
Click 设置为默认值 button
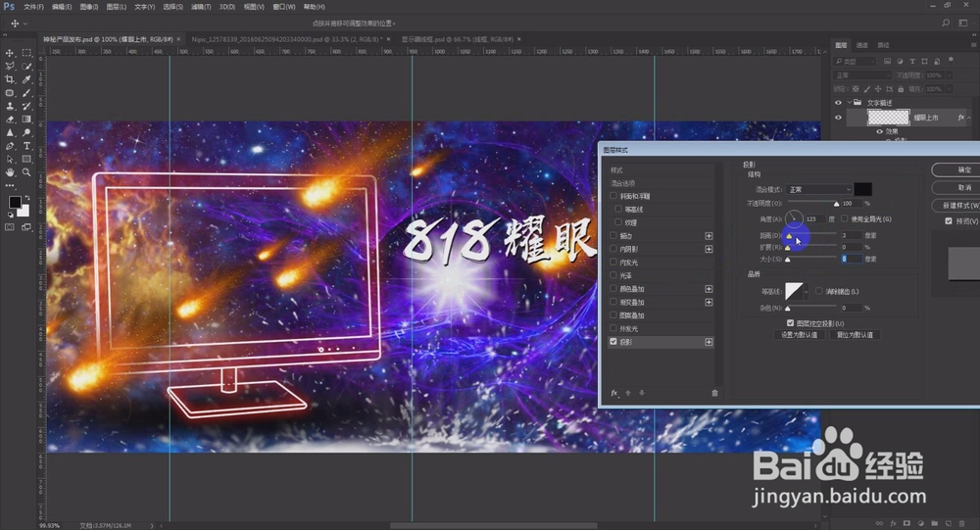[x=799, y=334]
